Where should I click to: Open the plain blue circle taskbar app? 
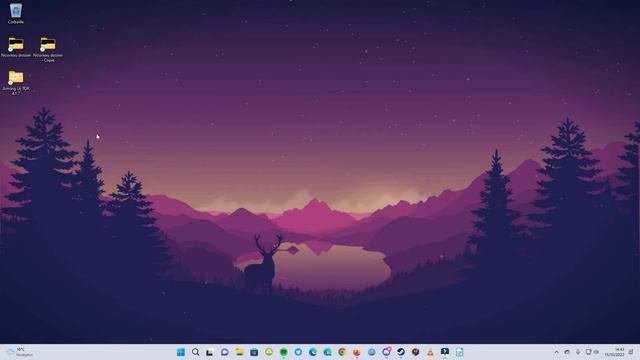tap(371, 352)
